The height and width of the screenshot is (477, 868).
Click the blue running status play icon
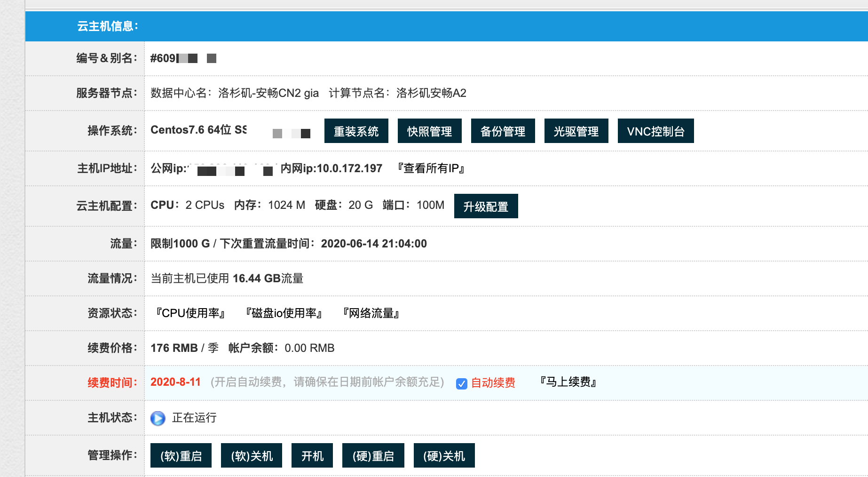158,418
